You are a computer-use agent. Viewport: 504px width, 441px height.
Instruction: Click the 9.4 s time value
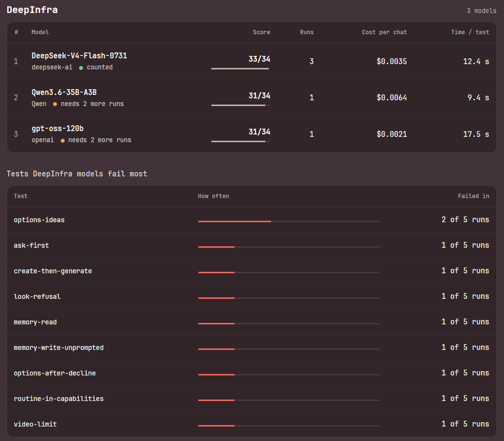click(x=478, y=98)
